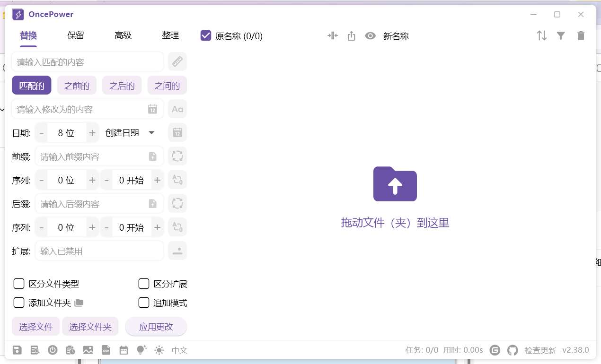Uncheck the 原名称 select-all checkbox

(206, 36)
